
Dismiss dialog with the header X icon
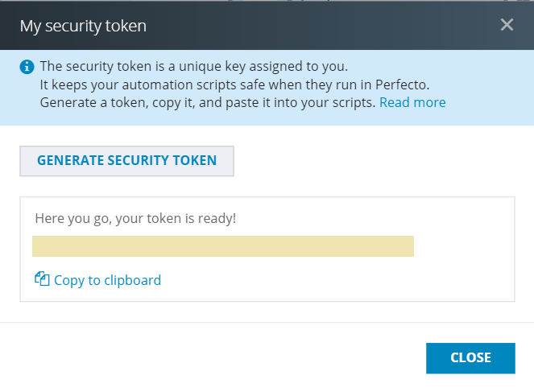coord(507,25)
